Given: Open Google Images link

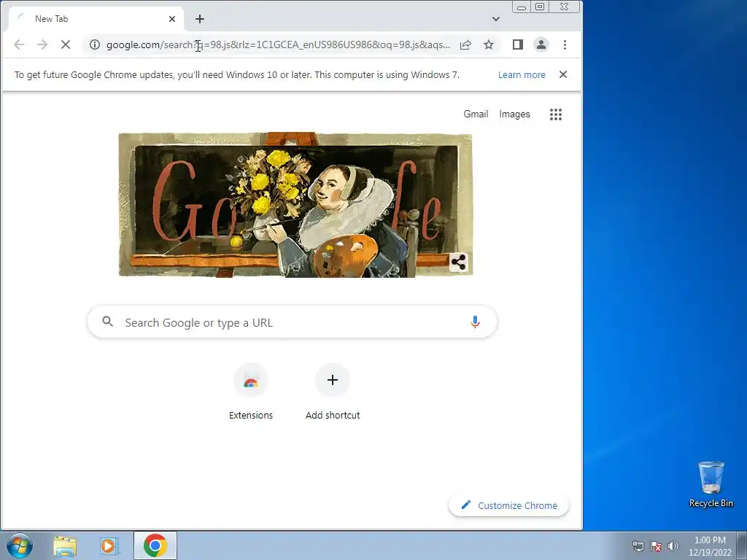Looking at the screenshot, I should tap(514, 114).
